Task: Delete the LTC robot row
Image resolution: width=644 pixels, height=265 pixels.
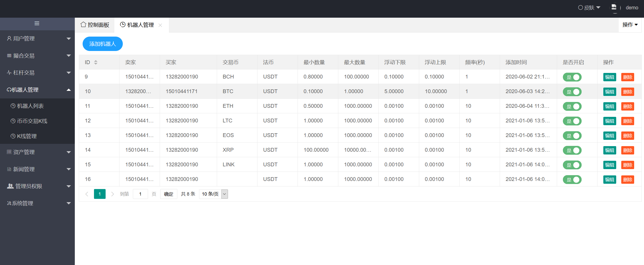Action: (x=628, y=121)
